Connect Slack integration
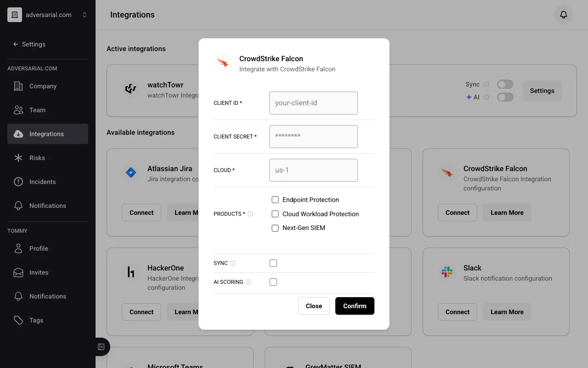The height and width of the screenshot is (368, 588). [458, 312]
